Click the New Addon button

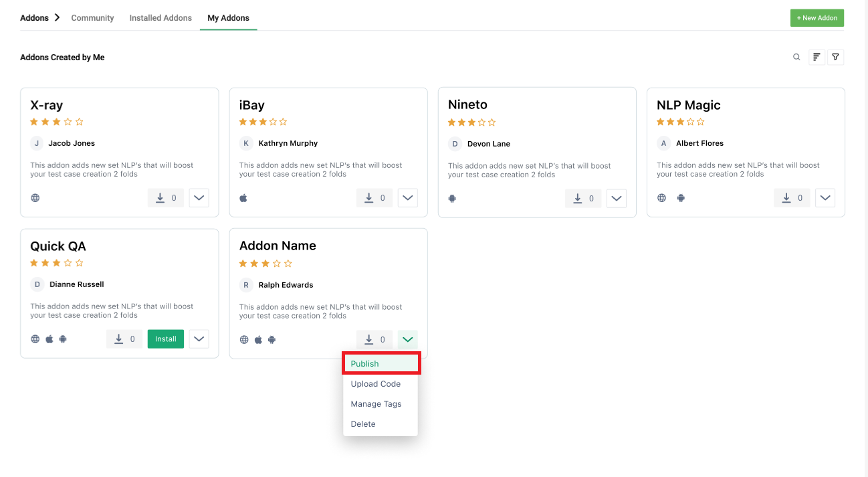click(817, 17)
